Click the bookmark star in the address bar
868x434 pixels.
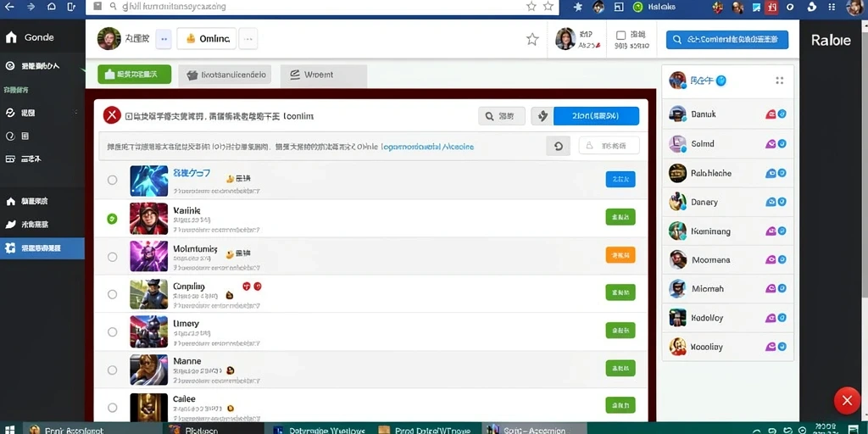531,6
